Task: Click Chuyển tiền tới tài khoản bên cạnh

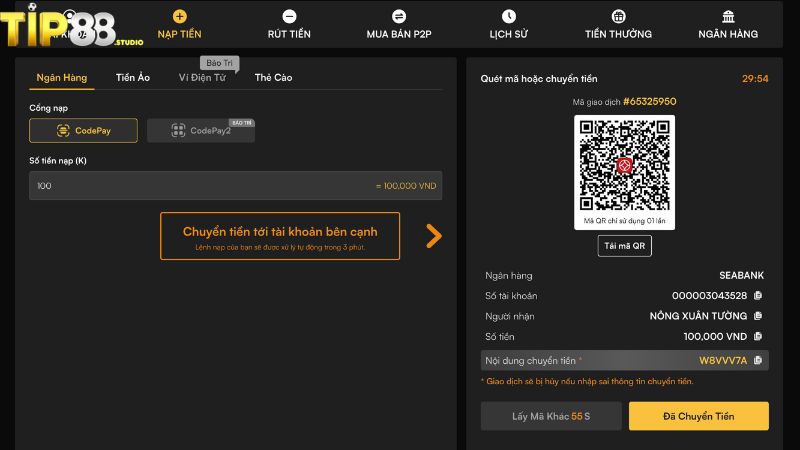Action: (x=280, y=236)
